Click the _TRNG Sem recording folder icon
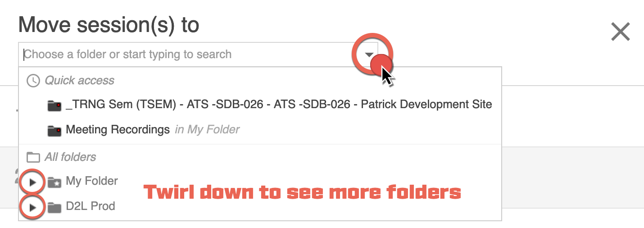Image resolution: width=644 pixels, height=228 pixels. coord(54,105)
